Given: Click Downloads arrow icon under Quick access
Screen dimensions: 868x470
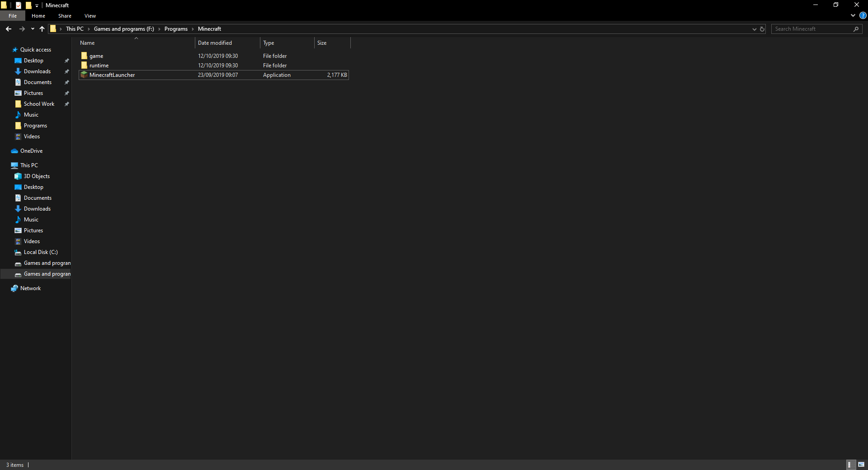Looking at the screenshot, I should [x=18, y=71].
